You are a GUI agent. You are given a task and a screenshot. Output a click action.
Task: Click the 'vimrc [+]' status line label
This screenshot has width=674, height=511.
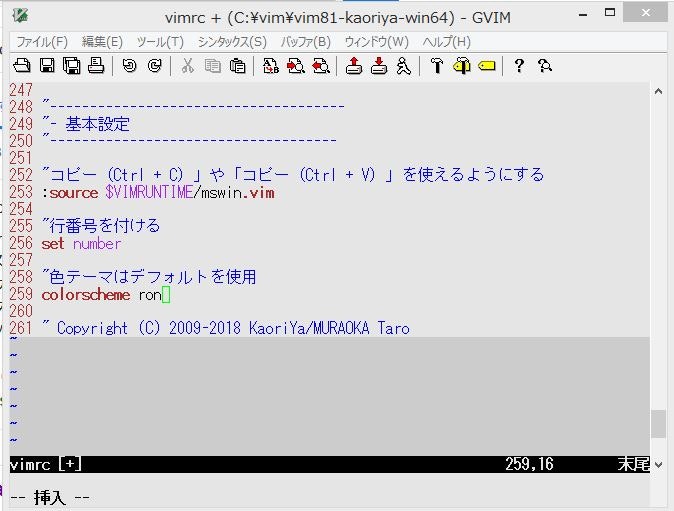coord(46,464)
